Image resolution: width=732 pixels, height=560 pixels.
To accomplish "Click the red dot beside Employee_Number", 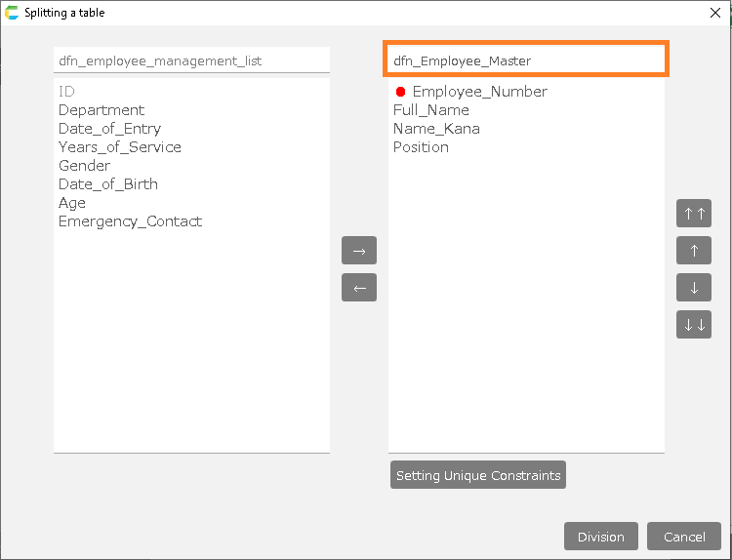I will [400, 92].
